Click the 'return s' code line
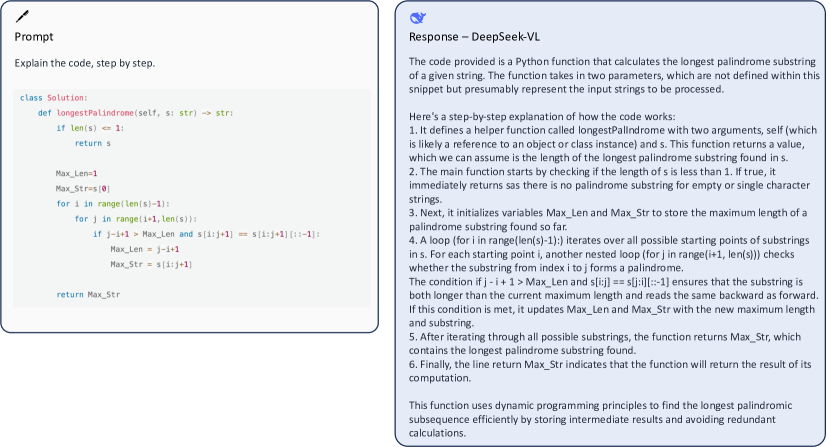 [x=93, y=143]
